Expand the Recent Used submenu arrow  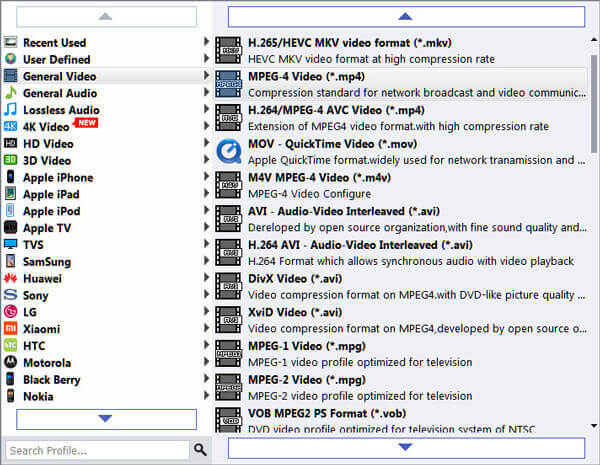(x=206, y=42)
